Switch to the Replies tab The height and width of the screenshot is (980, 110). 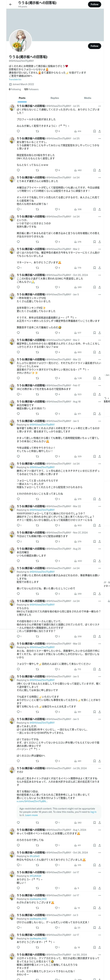tap(55, 98)
